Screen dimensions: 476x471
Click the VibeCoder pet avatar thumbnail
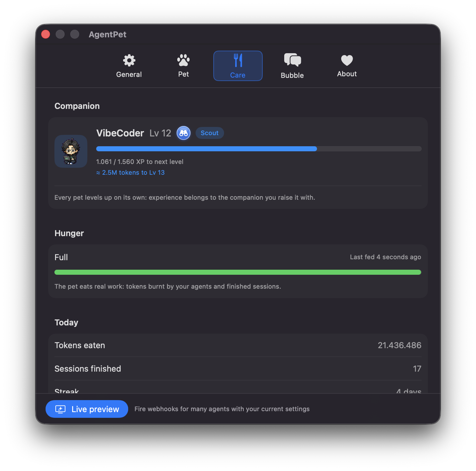pos(71,151)
